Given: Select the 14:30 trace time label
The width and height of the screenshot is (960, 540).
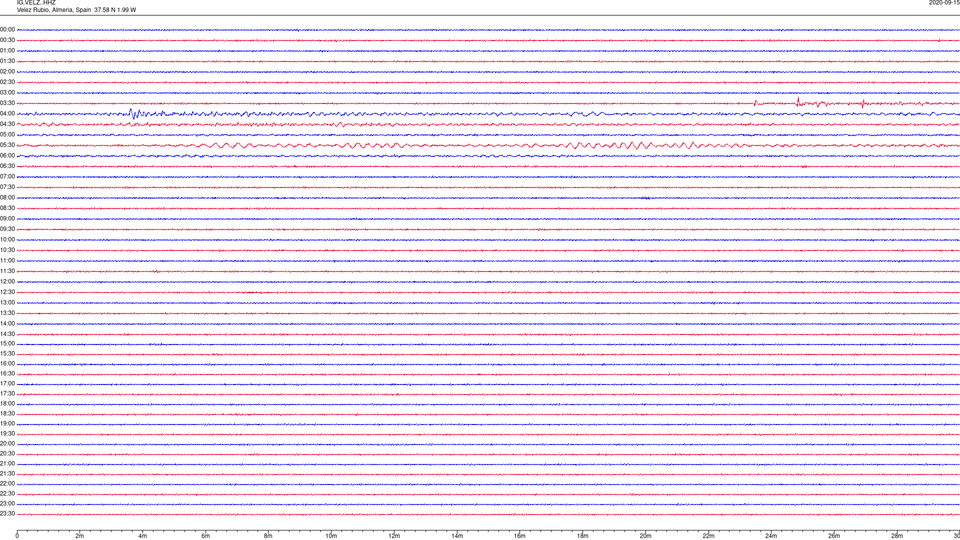Looking at the screenshot, I should click(x=7, y=334).
